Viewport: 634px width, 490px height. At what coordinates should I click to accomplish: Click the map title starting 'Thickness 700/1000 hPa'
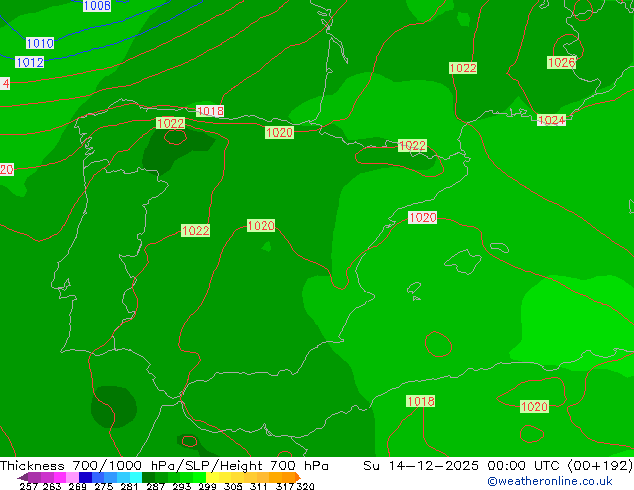164,466
